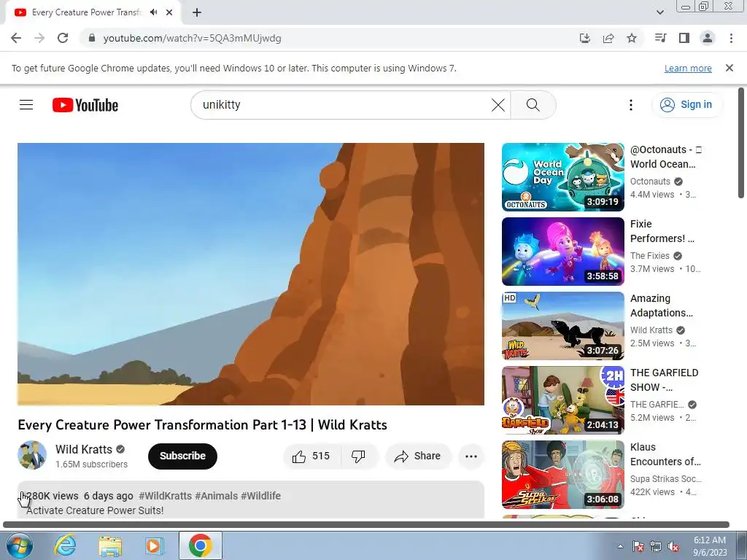The height and width of the screenshot is (560, 747).
Task: Open the #WildKratts hashtag
Action: click(x=166, y=496)
